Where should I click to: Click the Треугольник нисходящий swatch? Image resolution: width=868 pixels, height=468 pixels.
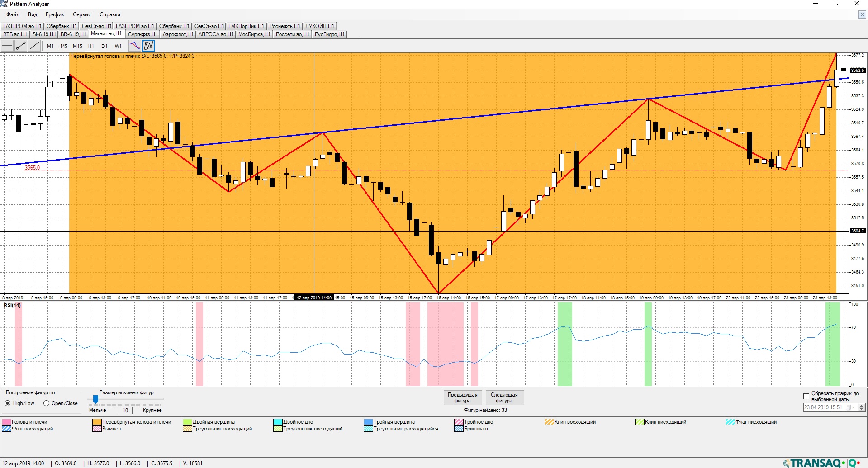point(278,429)
